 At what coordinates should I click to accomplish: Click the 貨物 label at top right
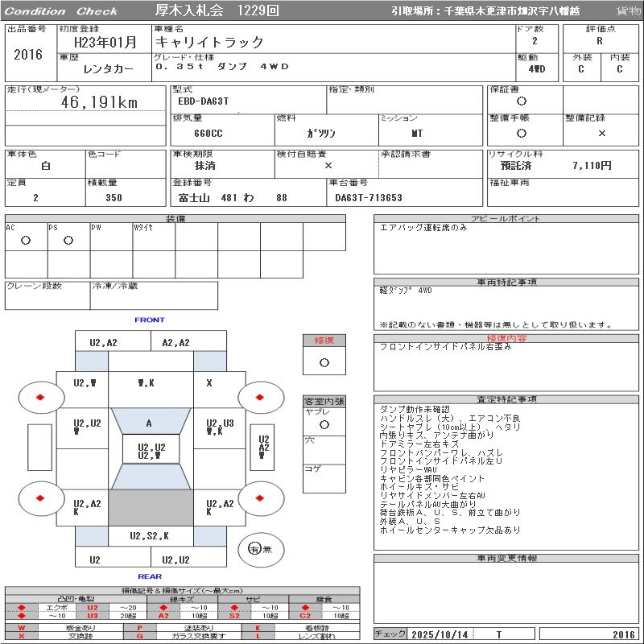coord(628,11)
